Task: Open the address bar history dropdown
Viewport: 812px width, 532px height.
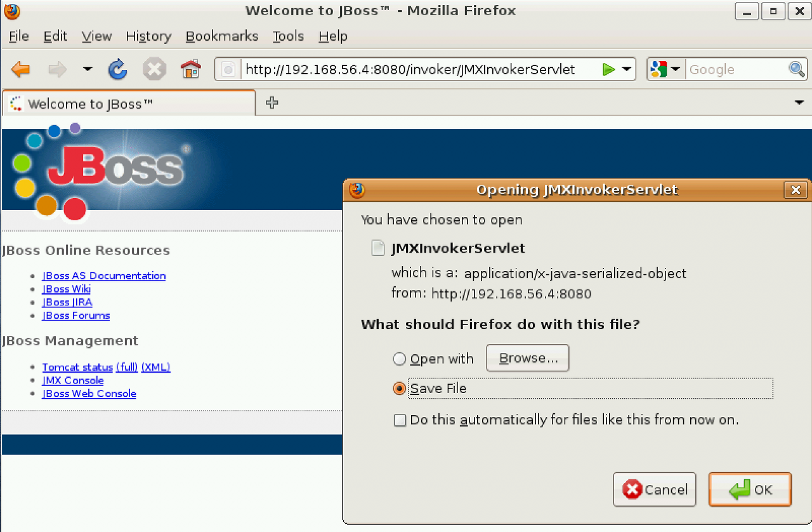Action: (x=626, y=69)
